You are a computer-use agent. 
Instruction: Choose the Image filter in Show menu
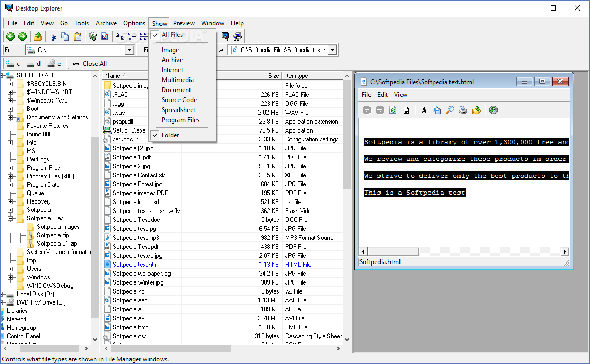pos(183,50)
